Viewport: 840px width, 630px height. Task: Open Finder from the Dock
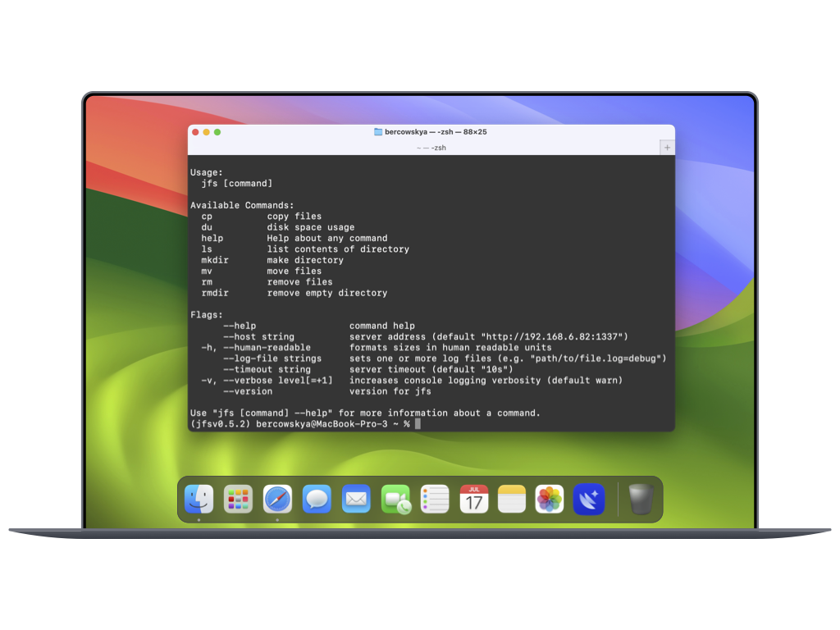pos(199,499)
